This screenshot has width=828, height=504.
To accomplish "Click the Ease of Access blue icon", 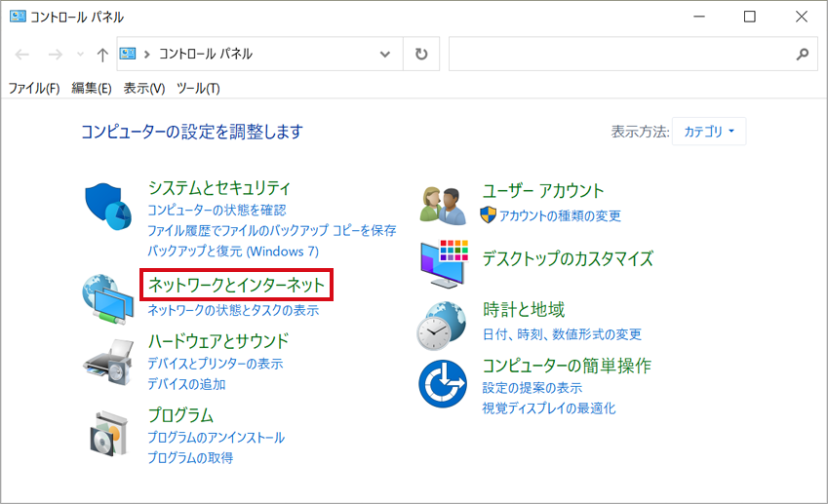I will point(443,384).
